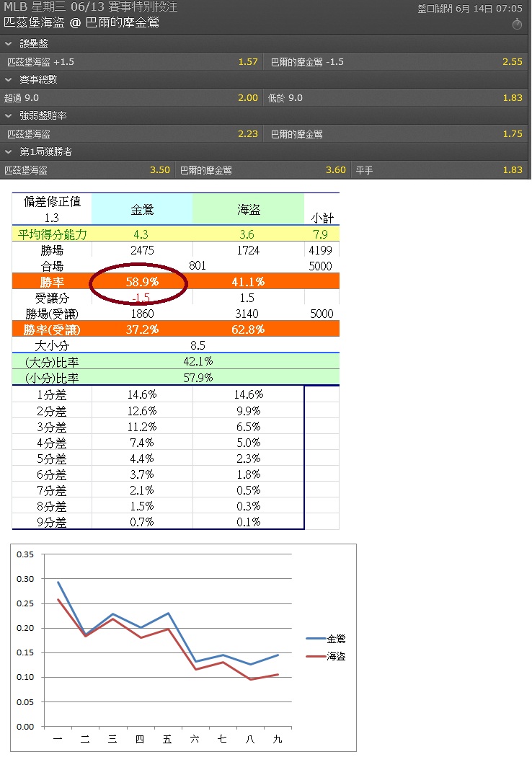
Task: Select 超過 9.0 odds 2.00
Action: pyautogui.click(x=132, y=98)
